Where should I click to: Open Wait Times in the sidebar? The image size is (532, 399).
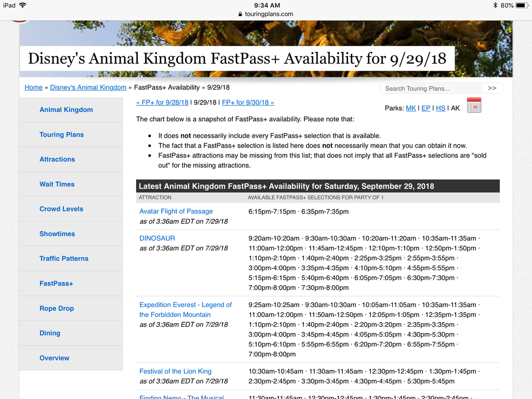pos(57,184)
